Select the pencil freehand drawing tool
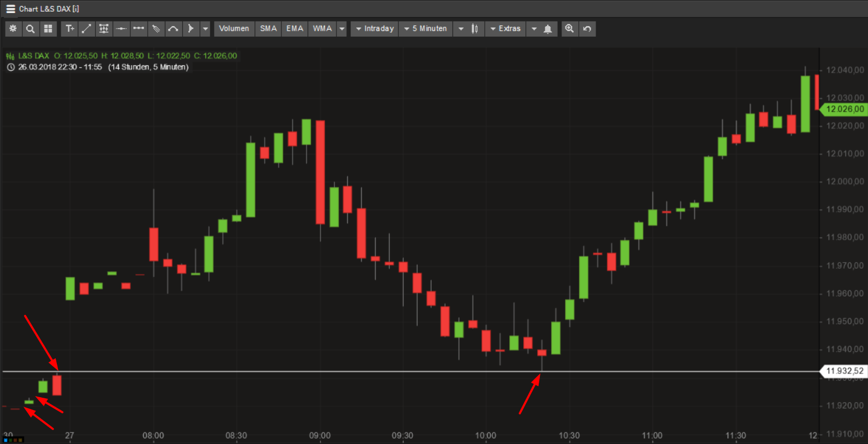Viewport: 868px width, 444px height. 156,28
